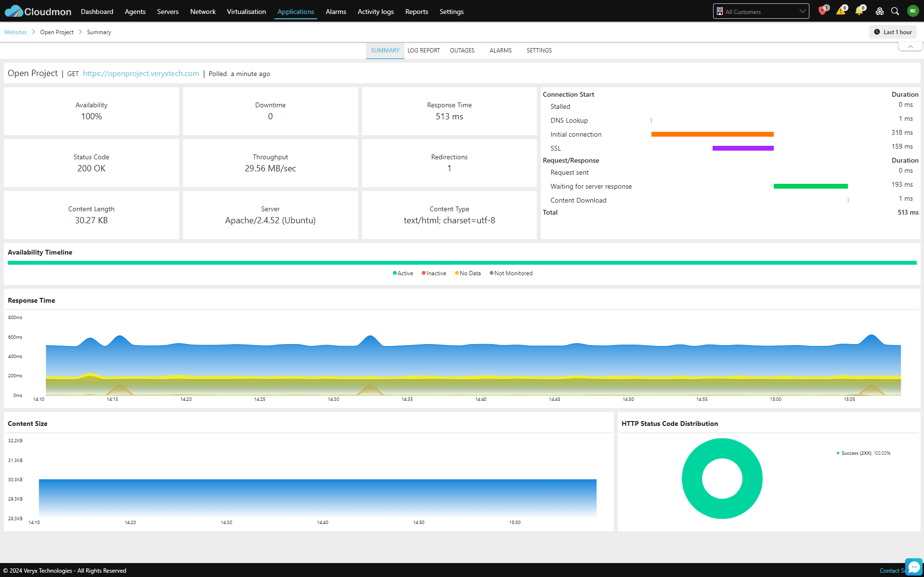The image size is (924, 577).
Task: Click the DNS Lookup row label
Action: click(x=569, y=120)
